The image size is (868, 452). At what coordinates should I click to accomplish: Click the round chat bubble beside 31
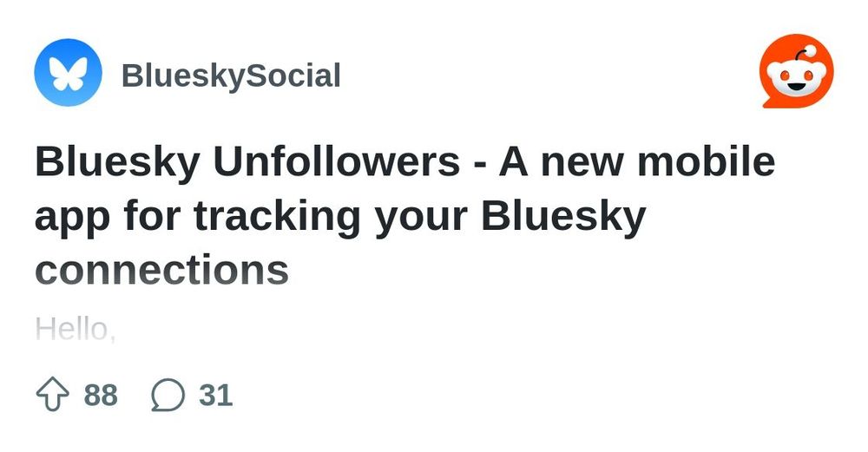click(168, 395)
